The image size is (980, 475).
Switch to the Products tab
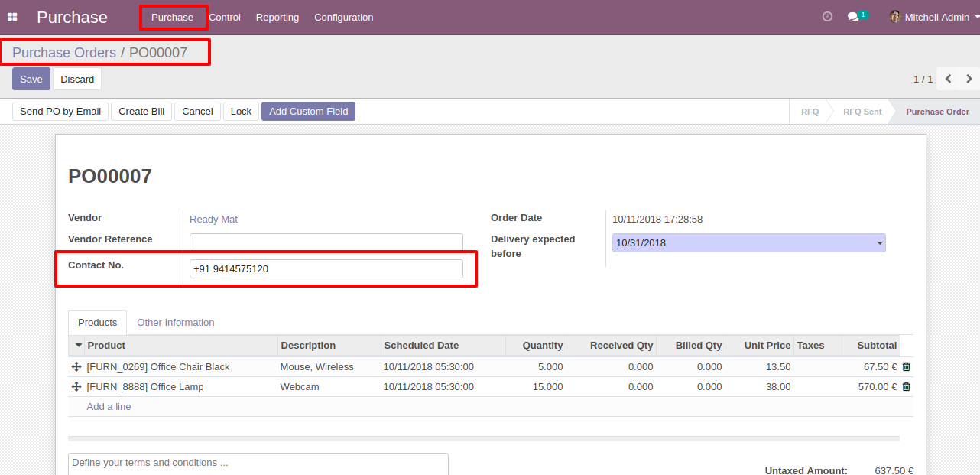coord(98,323)
